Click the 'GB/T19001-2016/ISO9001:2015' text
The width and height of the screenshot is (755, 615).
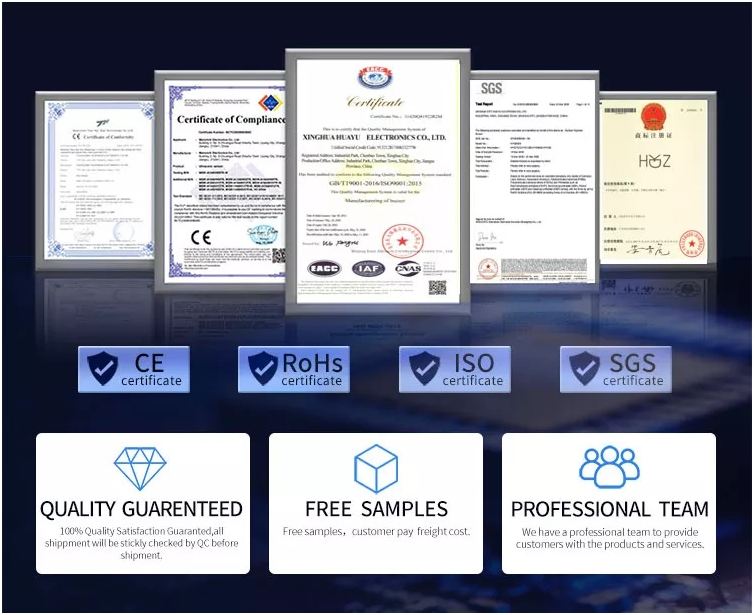tap(375, 183)
